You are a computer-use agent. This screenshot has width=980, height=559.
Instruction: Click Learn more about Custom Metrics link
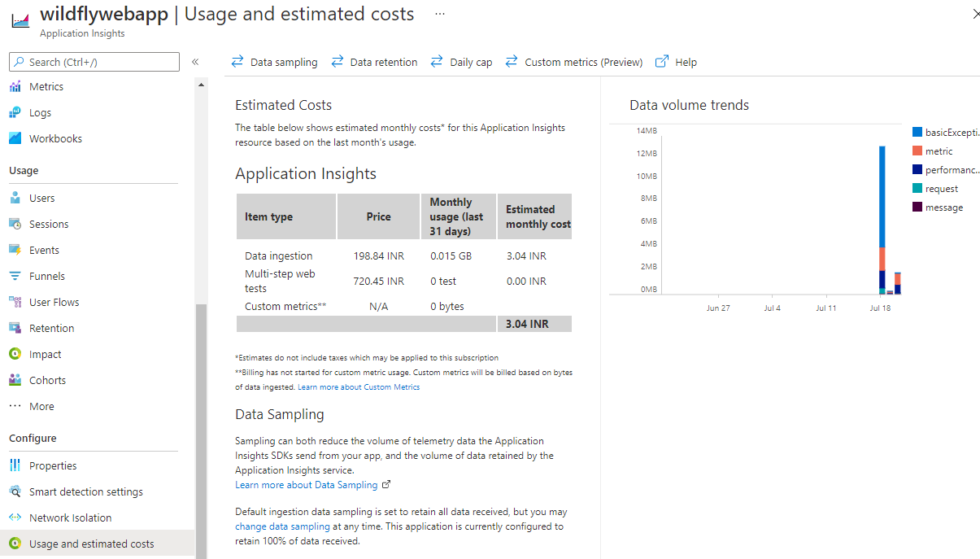point(359,387)
